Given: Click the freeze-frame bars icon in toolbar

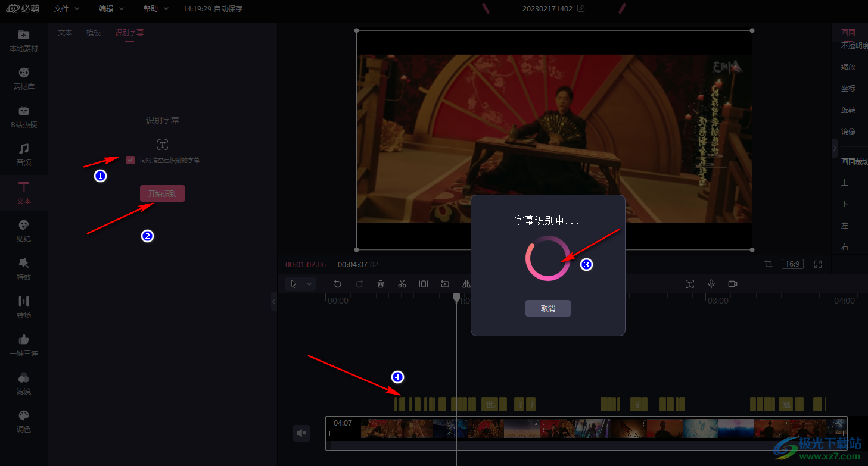Looking at the screenshot, I should [424, 284].
